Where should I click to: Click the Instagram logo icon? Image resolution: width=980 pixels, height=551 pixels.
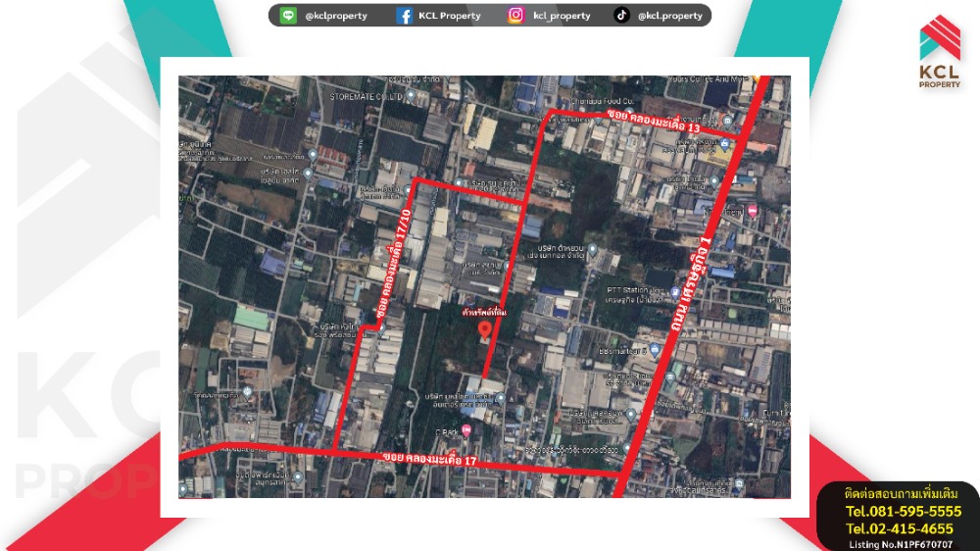coord(516,16)
